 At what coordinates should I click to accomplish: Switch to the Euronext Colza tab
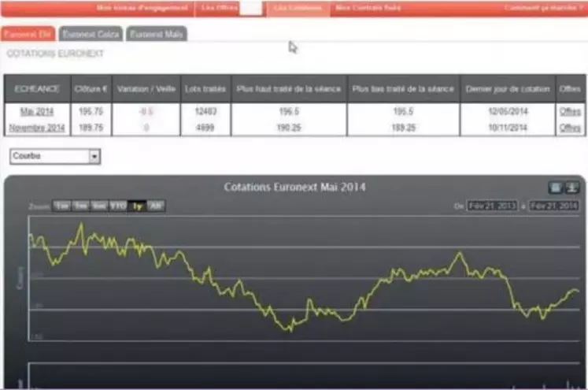pos(91,34)
